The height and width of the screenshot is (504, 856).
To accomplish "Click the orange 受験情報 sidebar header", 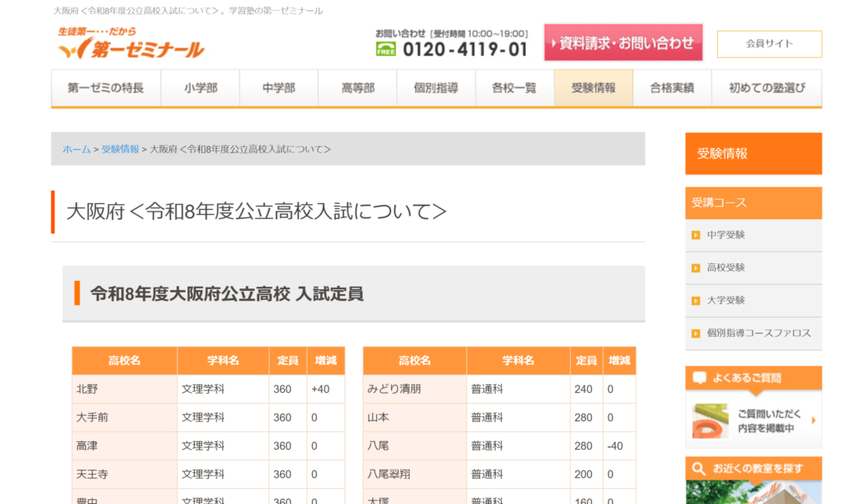I will pyautogui.click(x=753, y=154).
